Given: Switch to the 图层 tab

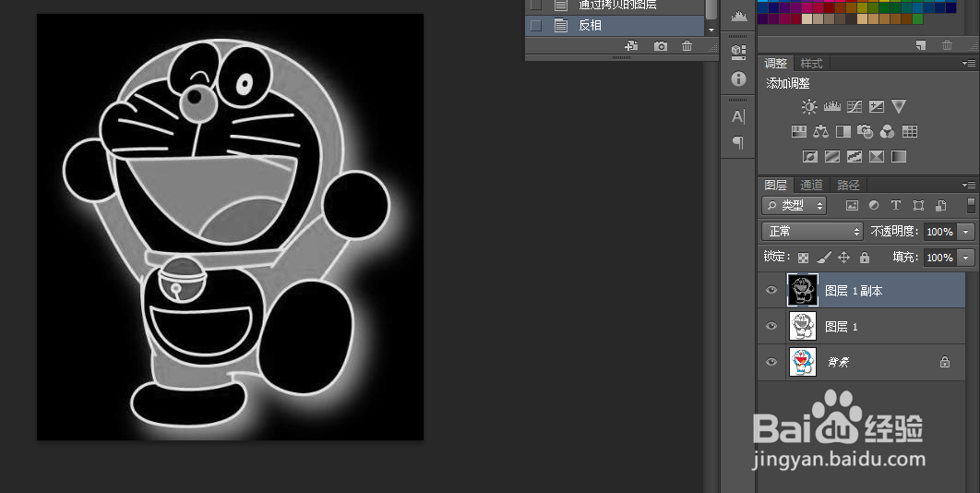Looking at the screenshot, I should (776, 186).
